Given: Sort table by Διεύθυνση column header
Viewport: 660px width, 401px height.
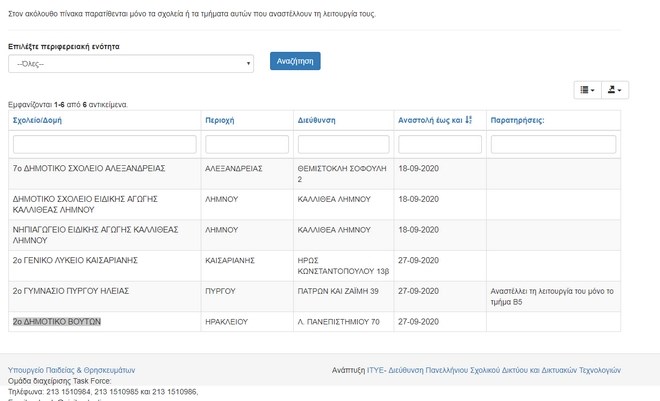Looking at the screenshot, I should [316, 120].
